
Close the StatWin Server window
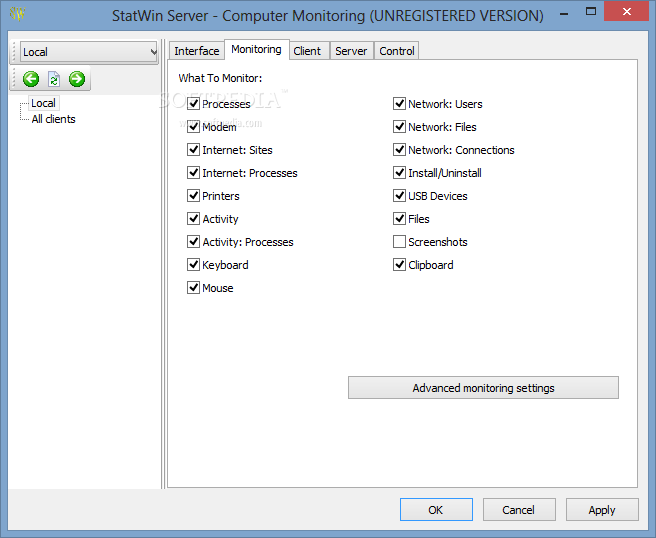coord(626,12)
